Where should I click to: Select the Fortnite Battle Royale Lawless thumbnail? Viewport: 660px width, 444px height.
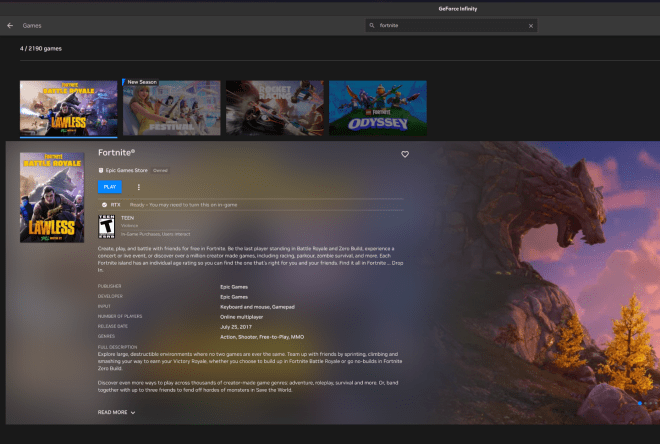[x=69, y=108]
